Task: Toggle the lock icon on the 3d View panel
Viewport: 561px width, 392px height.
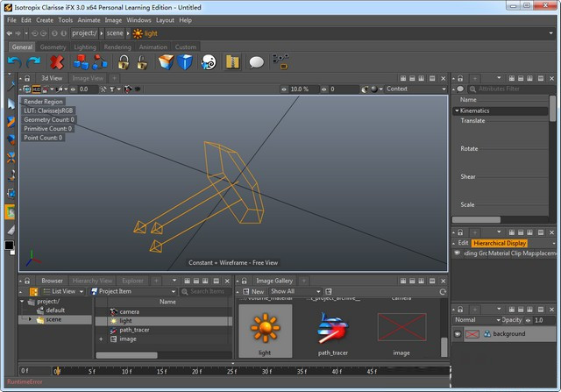Action: click(27, 78)
